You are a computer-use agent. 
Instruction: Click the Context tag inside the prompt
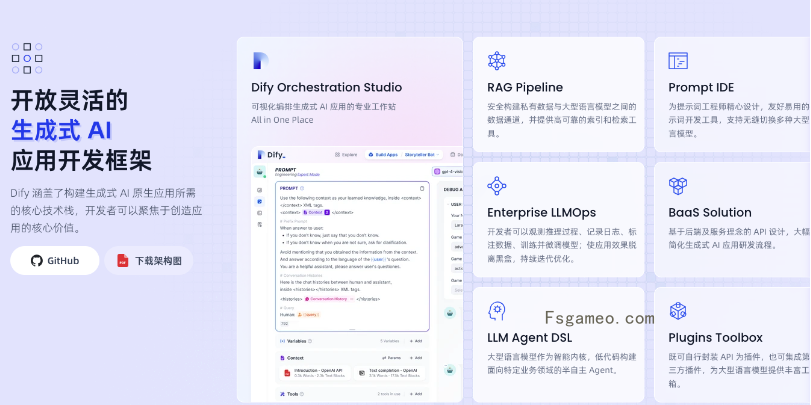[x=316, y=212]
